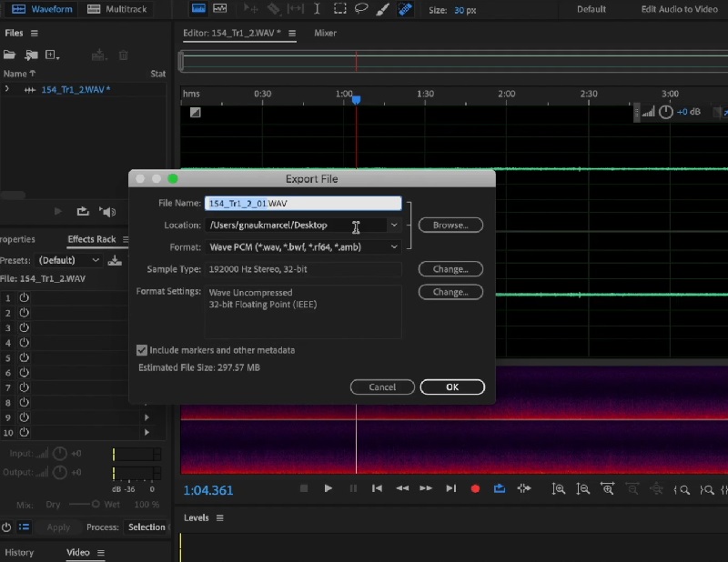Click the Play button
Screen dimensions: 728x562
(x=329, y=488)
